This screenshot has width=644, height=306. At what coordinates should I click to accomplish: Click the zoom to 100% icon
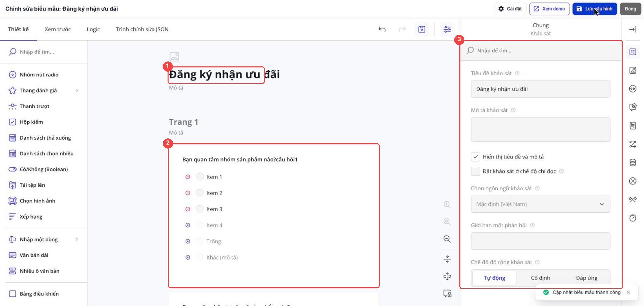point(447,222)
